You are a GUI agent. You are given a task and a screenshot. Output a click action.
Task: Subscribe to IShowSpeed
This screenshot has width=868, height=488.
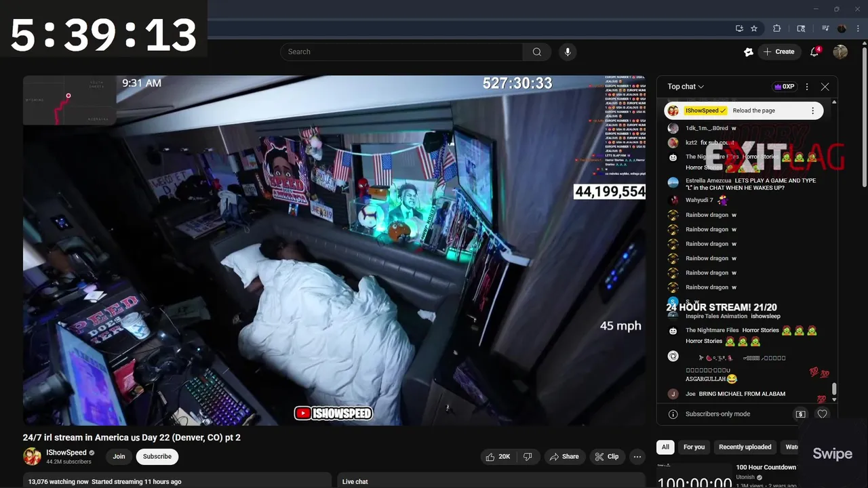tap(157, 457)
